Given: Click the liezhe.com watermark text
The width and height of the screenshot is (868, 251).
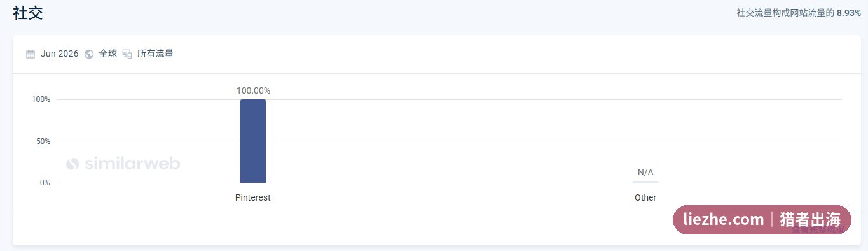Looking at the screenshot, I should coord(724,220).
